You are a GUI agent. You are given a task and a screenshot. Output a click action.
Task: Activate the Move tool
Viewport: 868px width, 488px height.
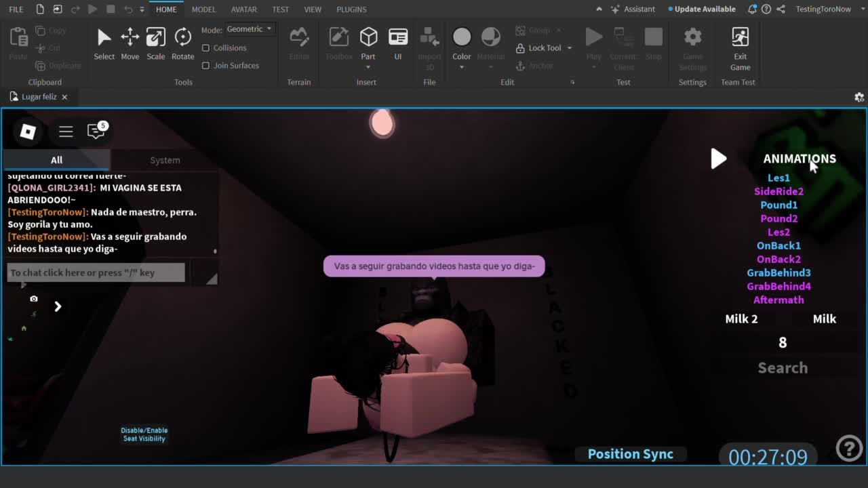point(130,37)
